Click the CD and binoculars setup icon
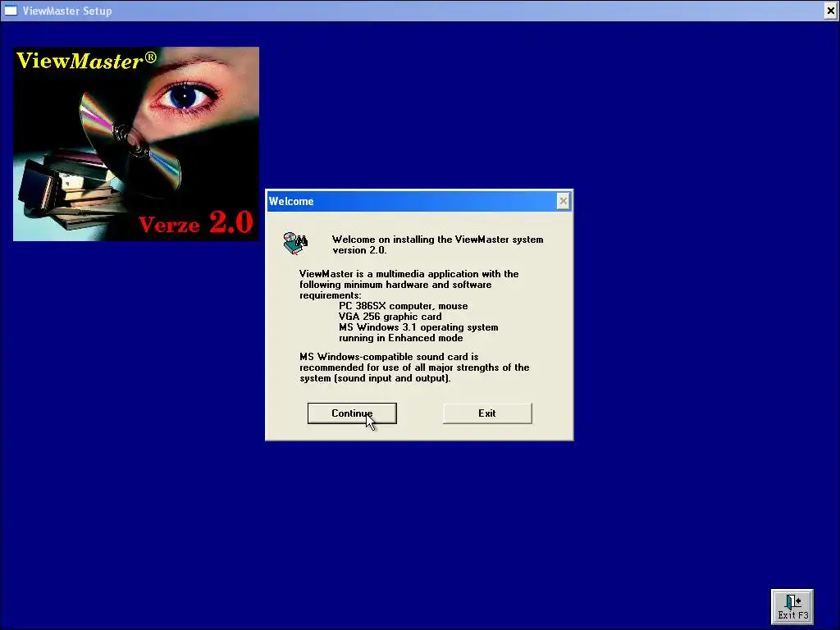The height and width of the screenshot is (630, 840). (295, 243)
